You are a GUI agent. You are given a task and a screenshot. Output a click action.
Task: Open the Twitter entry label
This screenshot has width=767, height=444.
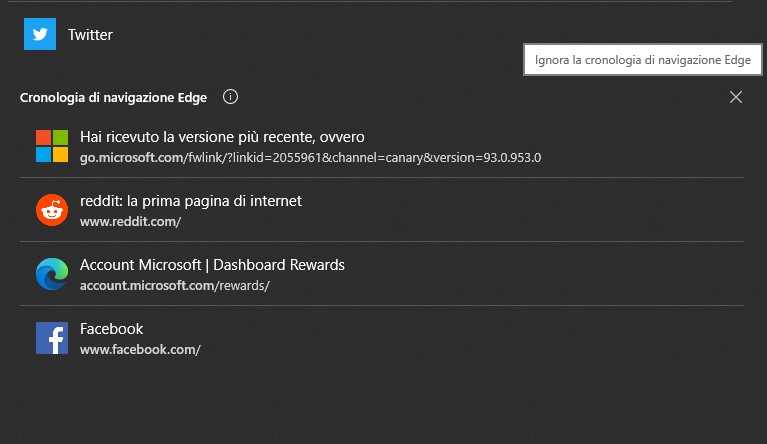[90, 35]
